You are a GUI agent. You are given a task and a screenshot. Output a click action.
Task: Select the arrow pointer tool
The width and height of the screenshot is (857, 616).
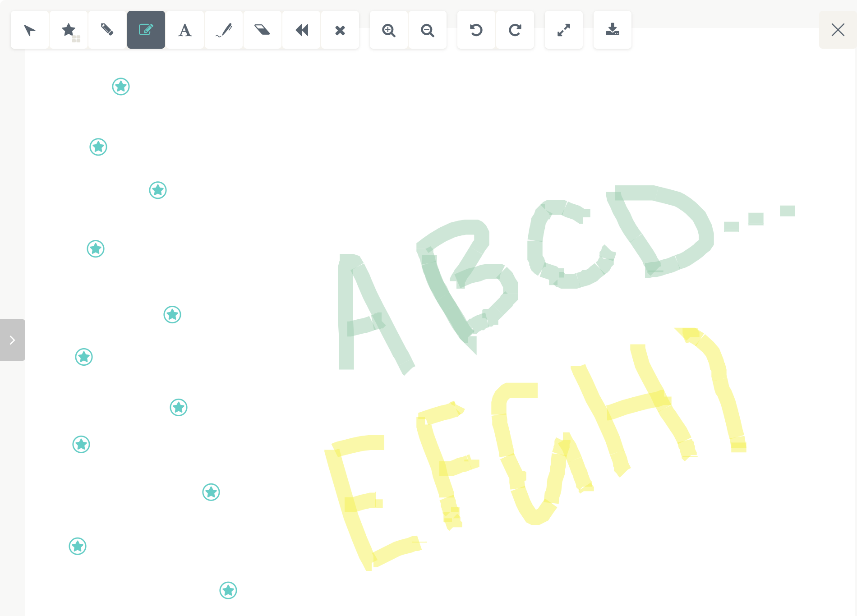pos(30,30)
